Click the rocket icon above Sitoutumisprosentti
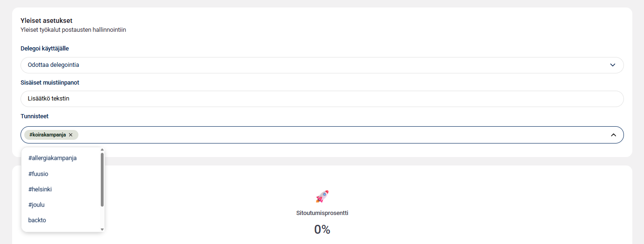 pos(322,196)
